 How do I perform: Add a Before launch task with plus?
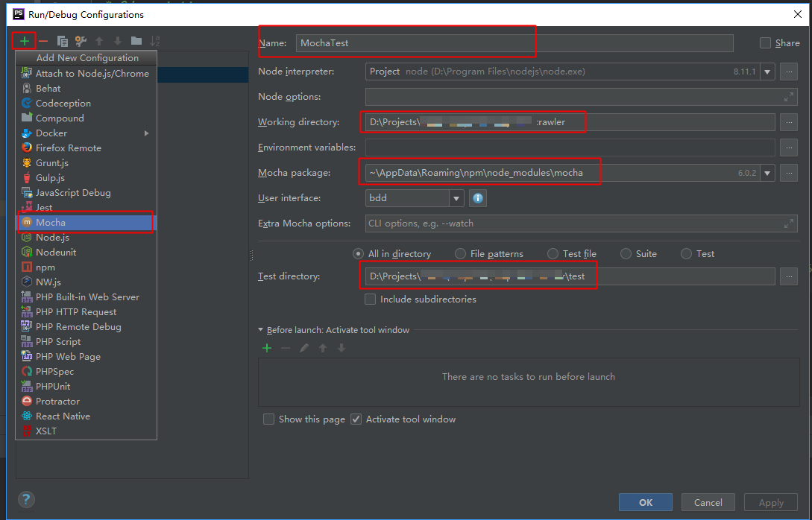point(267,348)
